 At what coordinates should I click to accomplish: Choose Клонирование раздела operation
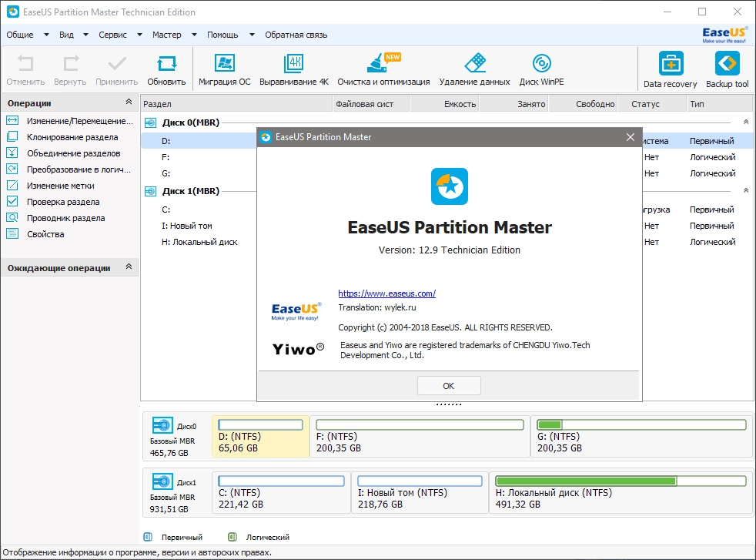[x=62, y=137]
